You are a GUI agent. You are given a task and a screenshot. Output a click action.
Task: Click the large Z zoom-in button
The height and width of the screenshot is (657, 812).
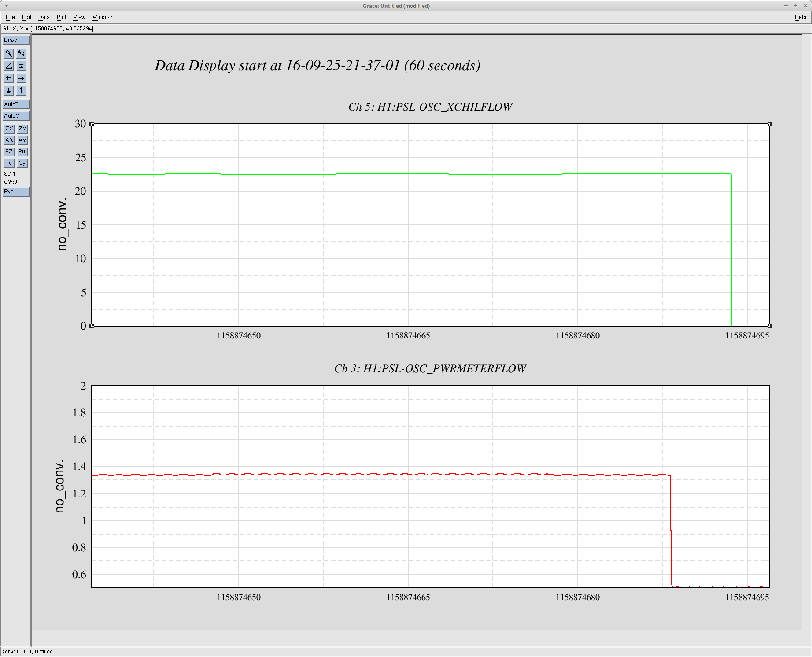point(9,66)
